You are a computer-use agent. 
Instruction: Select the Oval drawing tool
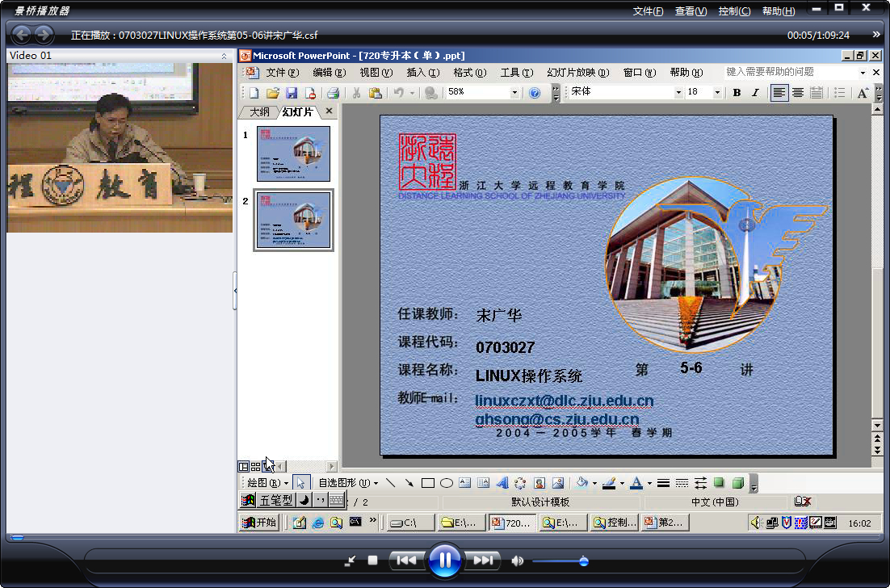(447, 483)
